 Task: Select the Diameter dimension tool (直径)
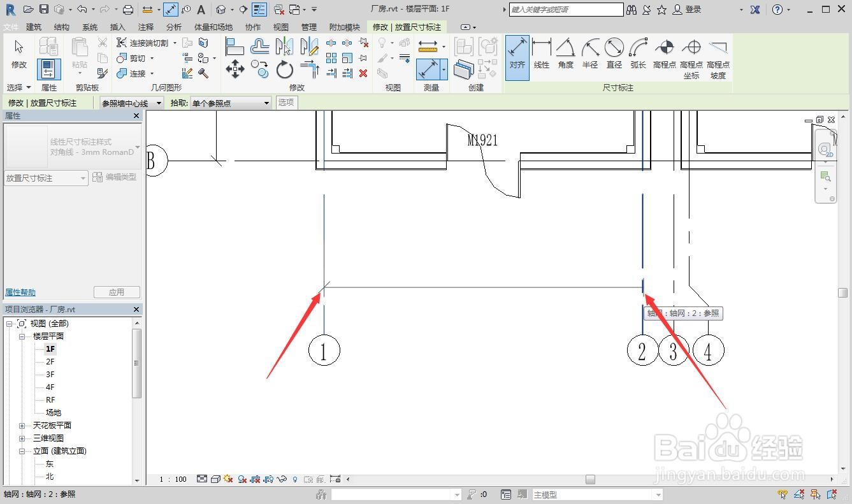pos(614,54)
